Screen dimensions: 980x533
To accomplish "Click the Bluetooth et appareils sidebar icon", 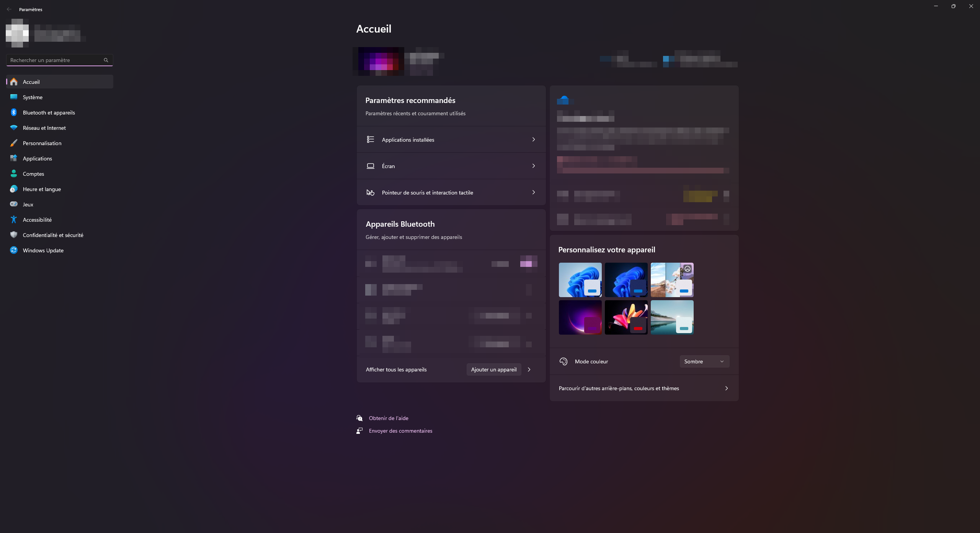I will (x=14, y=113).
